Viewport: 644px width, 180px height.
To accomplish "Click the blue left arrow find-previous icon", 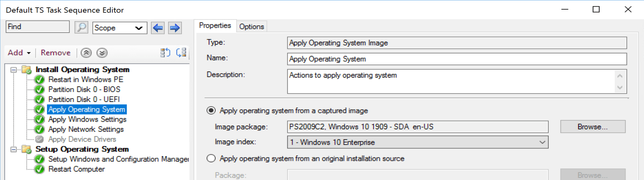I will (158, 28).
